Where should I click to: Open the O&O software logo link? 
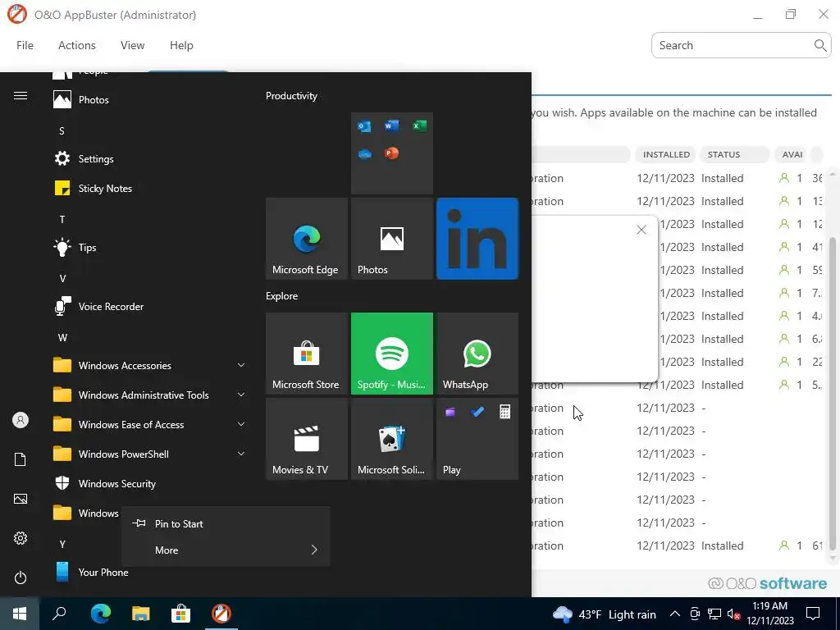pos(767,583)
